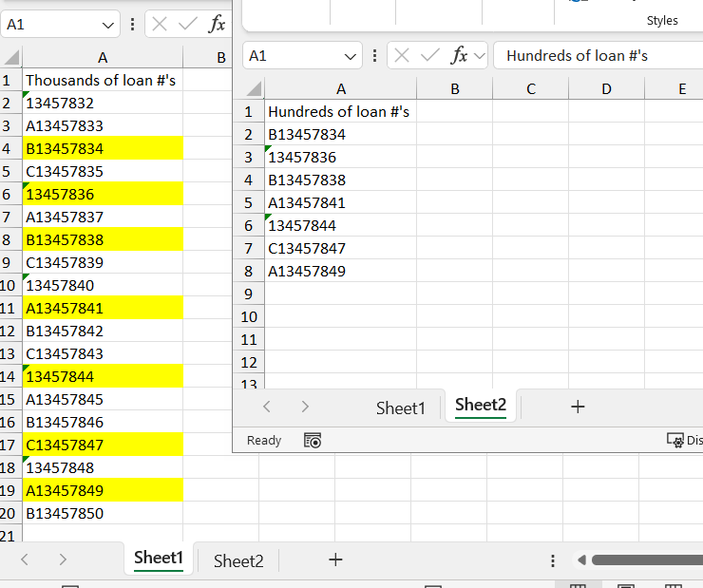Select Sheet2 tab in the front window
Viewport: 703px width, 588px height.
click(480, 406)
